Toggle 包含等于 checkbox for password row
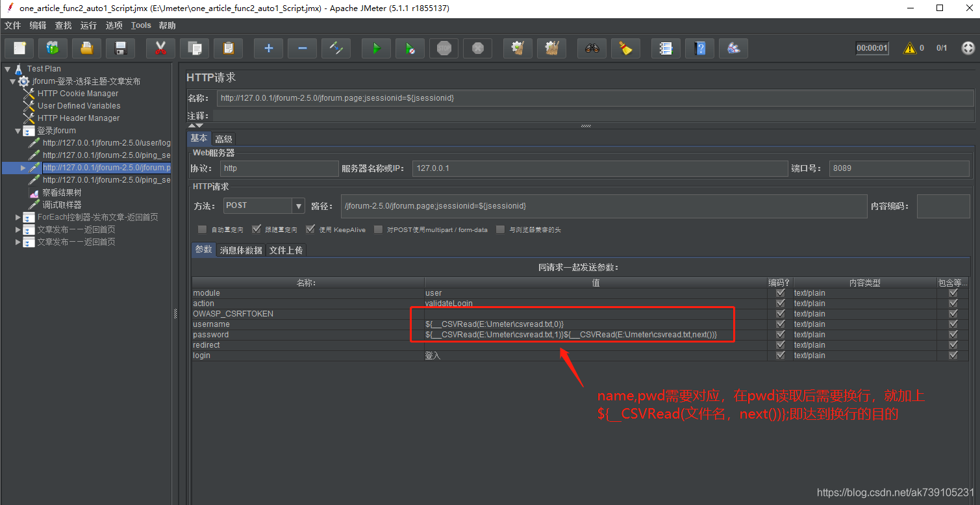Image resolution: width=980 pixels, height=505 pixels. 953,335
